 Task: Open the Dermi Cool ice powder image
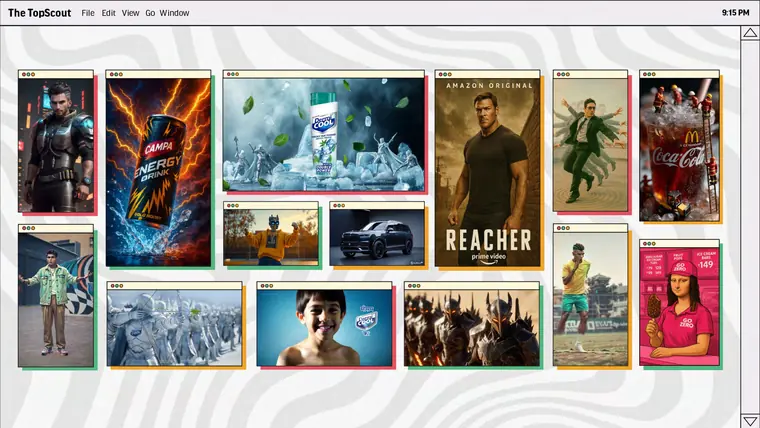click(323, 135)
